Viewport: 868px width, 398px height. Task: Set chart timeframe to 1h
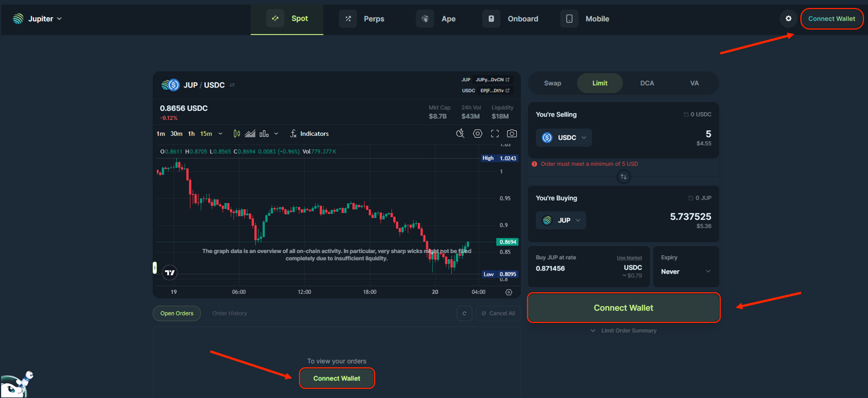192,134
